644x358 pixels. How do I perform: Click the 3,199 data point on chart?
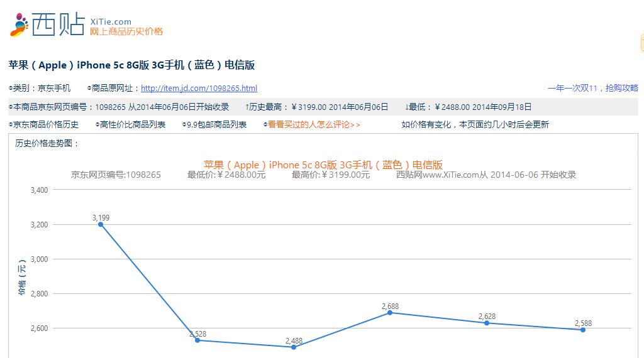click(x=101, y=224)
